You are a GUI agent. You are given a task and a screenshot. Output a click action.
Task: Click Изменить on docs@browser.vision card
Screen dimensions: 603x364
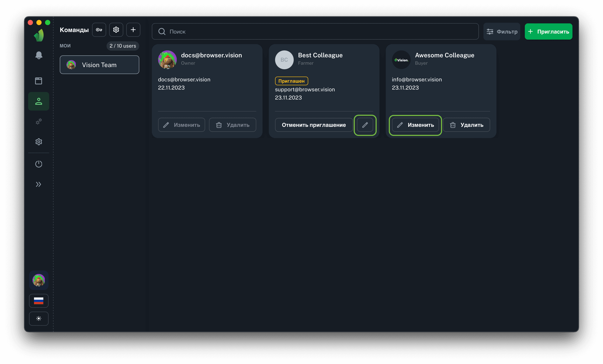pyautogui.click(x=182, y=125)
